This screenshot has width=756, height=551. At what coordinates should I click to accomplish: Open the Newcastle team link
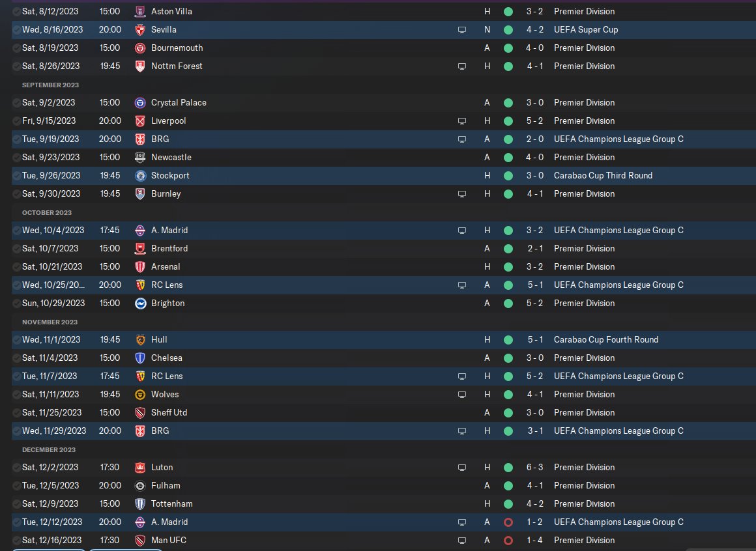[171, 158]
